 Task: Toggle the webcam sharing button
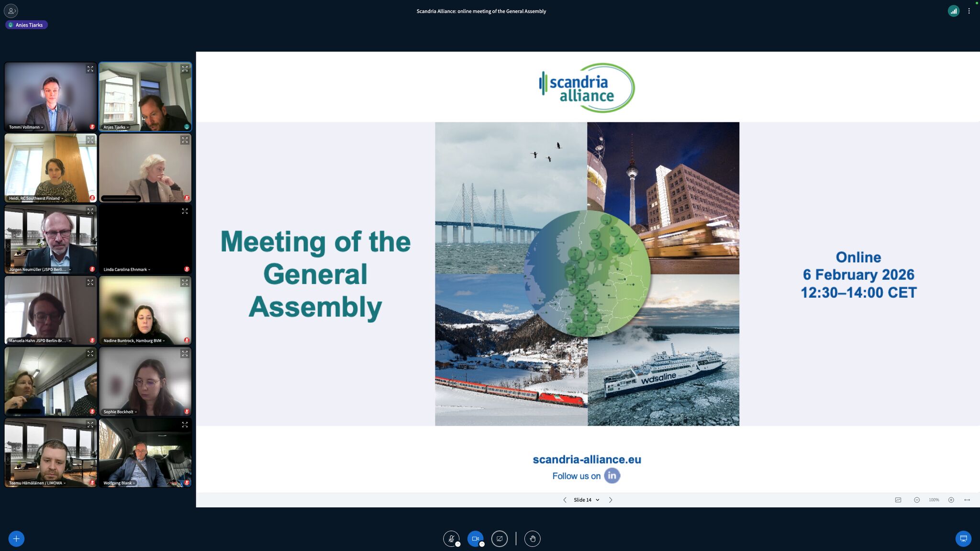point(475,539)
